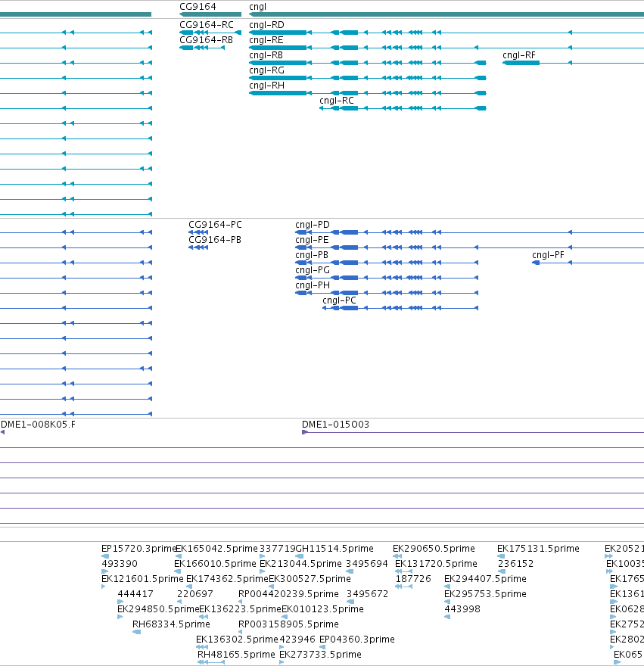Image resolution: width=644 pixels, height=666 pixels.
Task: Select EST RP004420239.5prime
Action: pyautogui.click(x=288, y=594)
